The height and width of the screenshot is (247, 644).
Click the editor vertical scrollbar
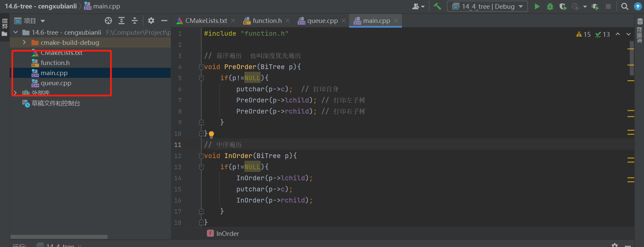click(632, 58)
